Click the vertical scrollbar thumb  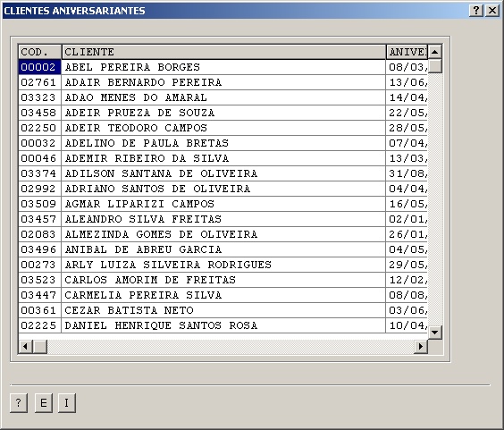pos(435,66)
